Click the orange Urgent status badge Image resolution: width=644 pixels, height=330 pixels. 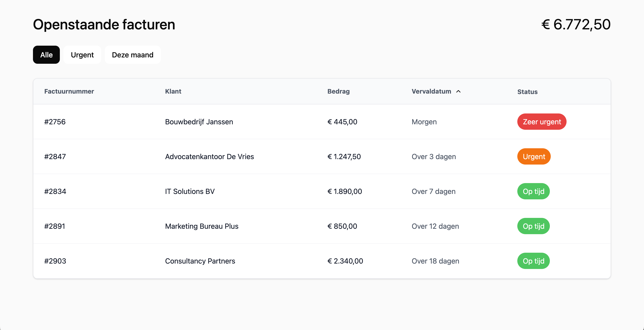coord(534,157)
